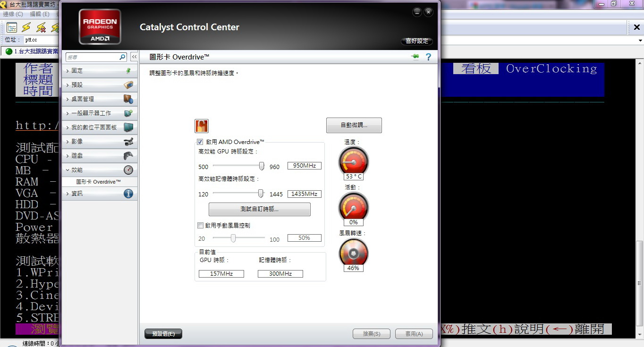Click the 46% fan speed reading

354,268
